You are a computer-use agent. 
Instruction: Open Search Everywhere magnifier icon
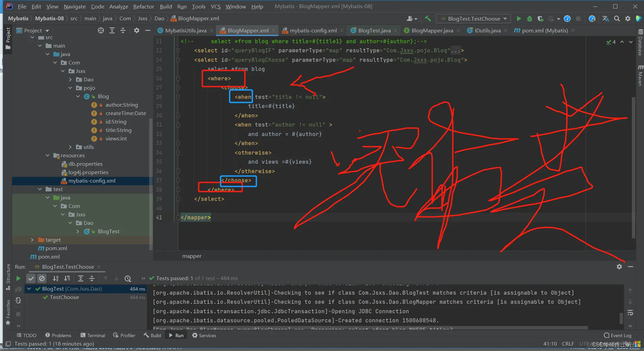click(x=617, y=19)
